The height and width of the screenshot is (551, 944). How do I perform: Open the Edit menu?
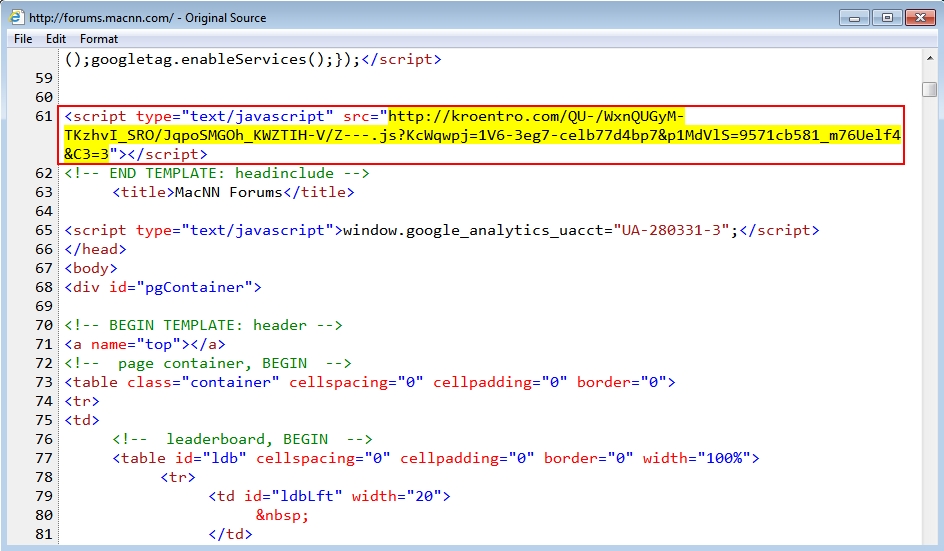(x=56, y=39)
